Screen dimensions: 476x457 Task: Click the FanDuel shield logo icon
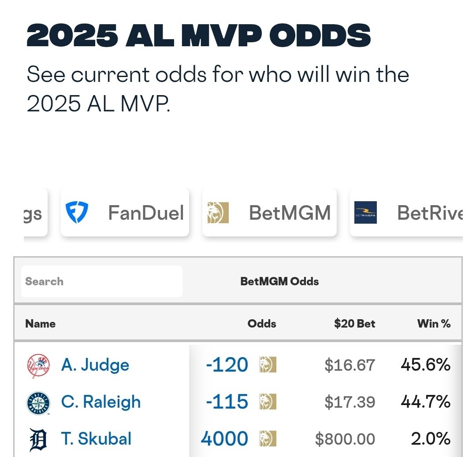[x=77, y=212]
